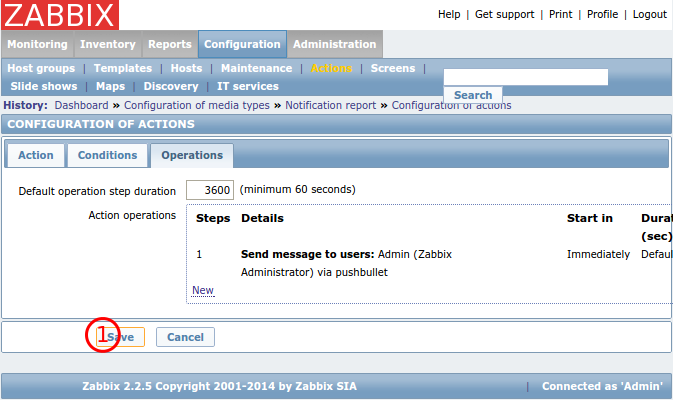
Task: Click the Search button
Action: click(x=473, y=95)
